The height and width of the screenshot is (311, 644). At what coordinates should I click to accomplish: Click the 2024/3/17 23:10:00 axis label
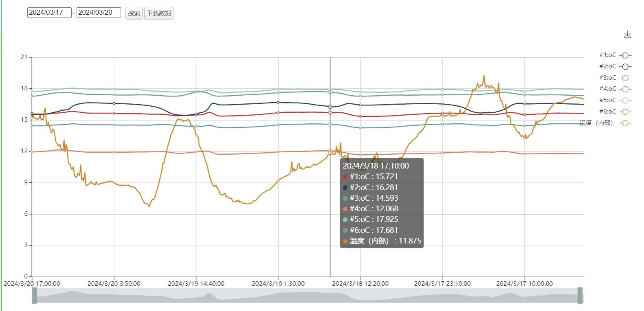click(x=442, y=284)
